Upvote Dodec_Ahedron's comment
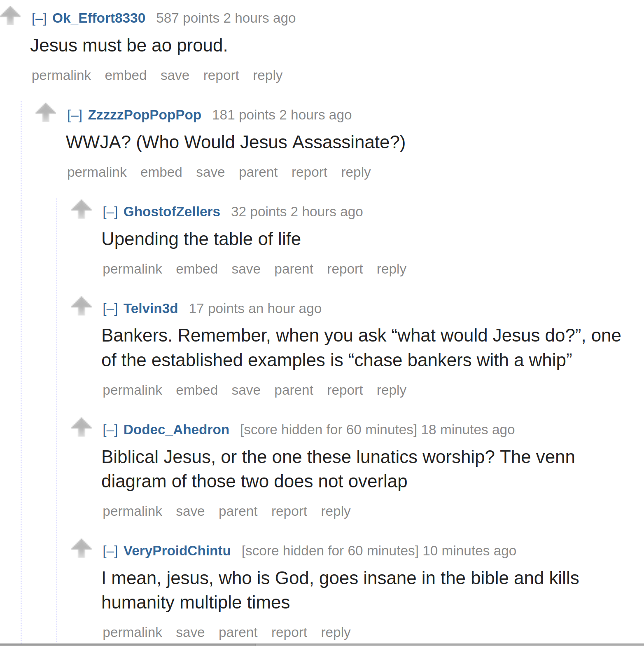This screenshot has height=646, width=644. point(82,427)
